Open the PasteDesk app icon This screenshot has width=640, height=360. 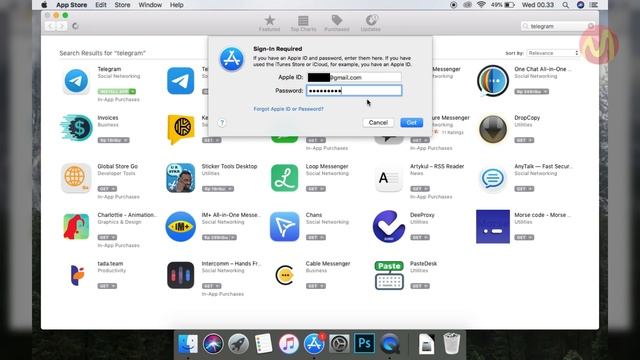tap(389, 275)
